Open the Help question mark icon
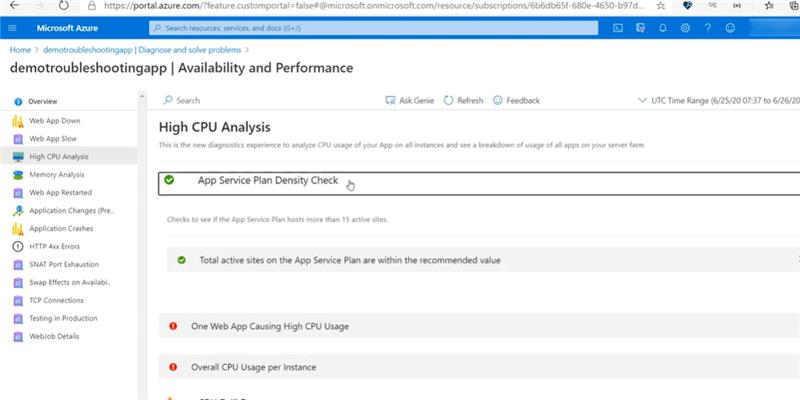 point(708,28)
